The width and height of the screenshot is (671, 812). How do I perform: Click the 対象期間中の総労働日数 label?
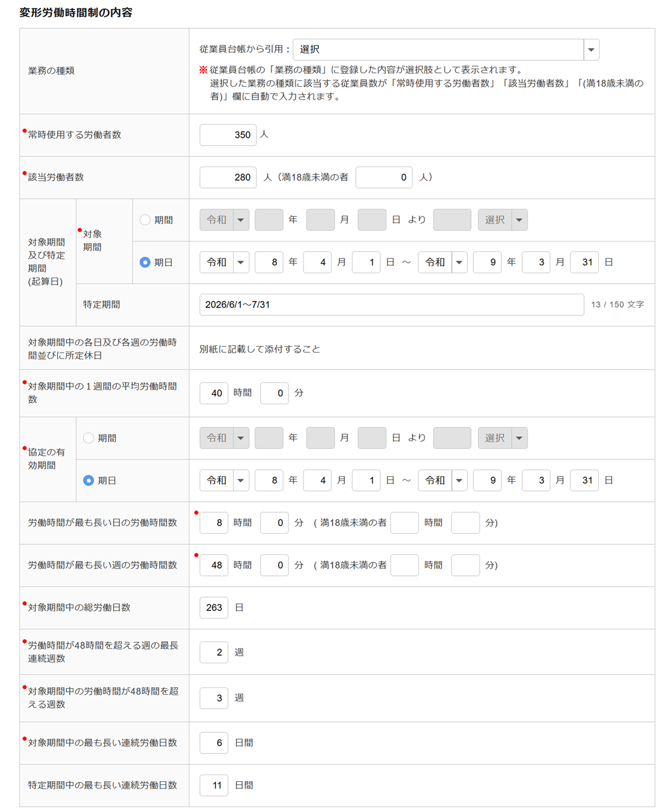[x=79, y=608]
